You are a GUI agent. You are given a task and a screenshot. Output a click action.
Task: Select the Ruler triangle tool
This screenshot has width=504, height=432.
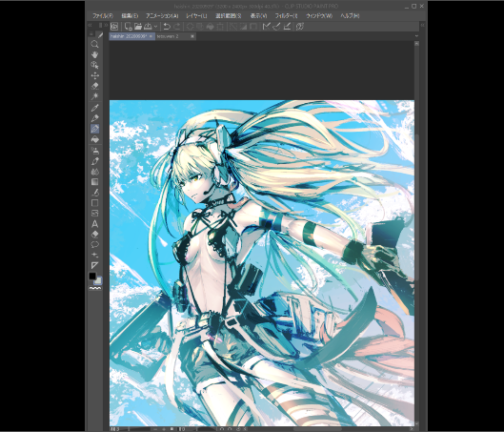coord(94,265)
